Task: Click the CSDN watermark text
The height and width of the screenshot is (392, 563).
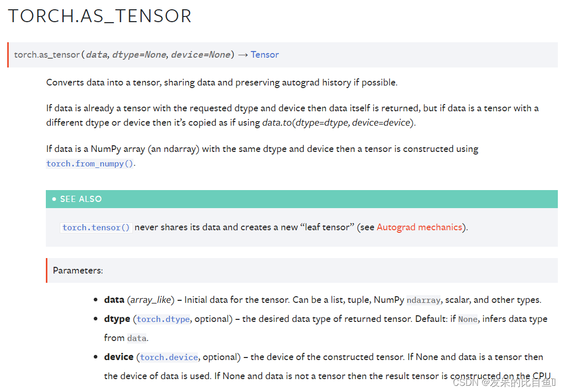Action: pos(504,383)
